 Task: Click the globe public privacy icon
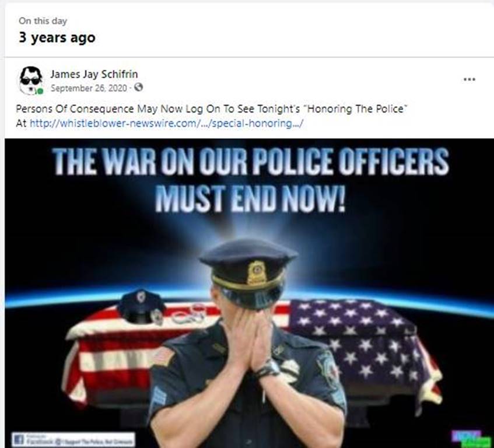point(138,87)
